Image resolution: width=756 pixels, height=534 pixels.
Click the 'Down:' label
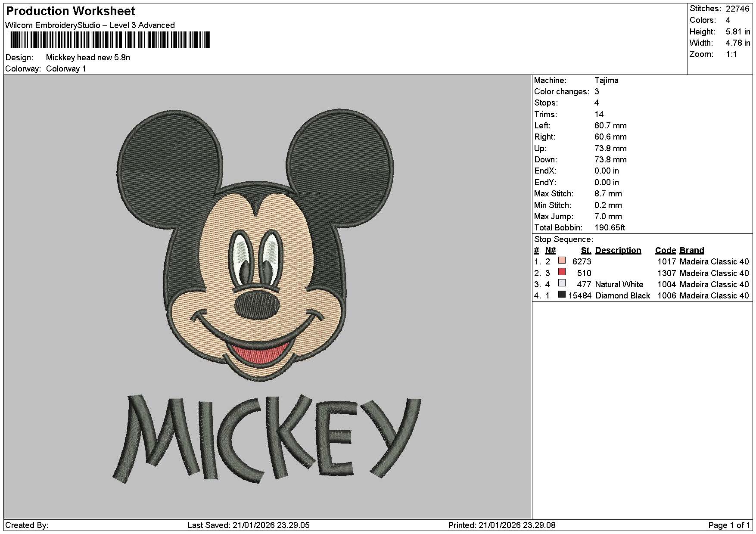[546, 159]
